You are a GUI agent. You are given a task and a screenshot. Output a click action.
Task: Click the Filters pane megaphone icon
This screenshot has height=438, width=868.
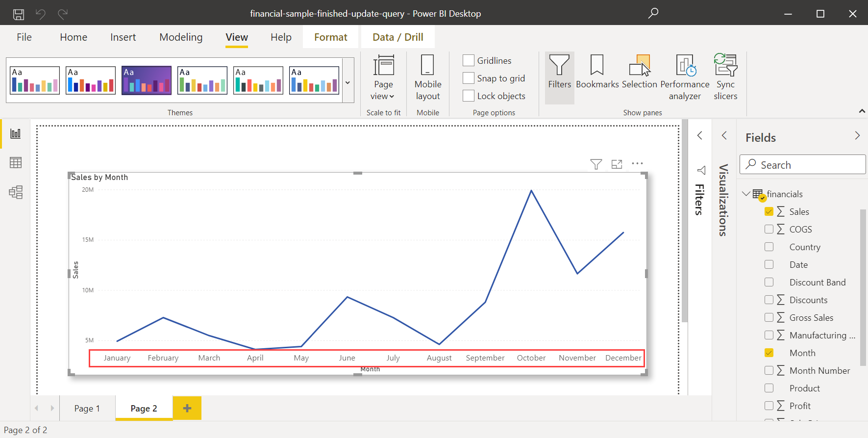(x=701, y=170)
